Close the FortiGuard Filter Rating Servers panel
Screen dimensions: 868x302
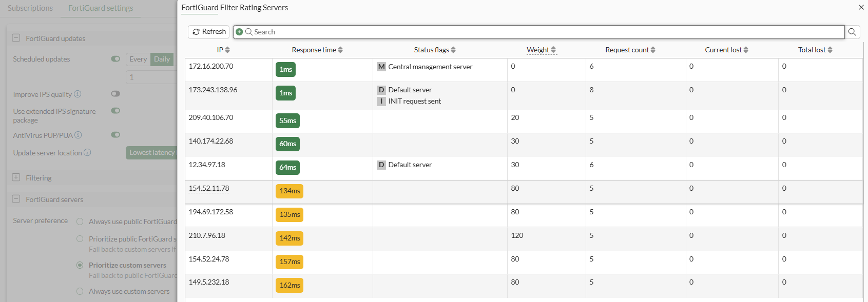[x=861, y=7]
